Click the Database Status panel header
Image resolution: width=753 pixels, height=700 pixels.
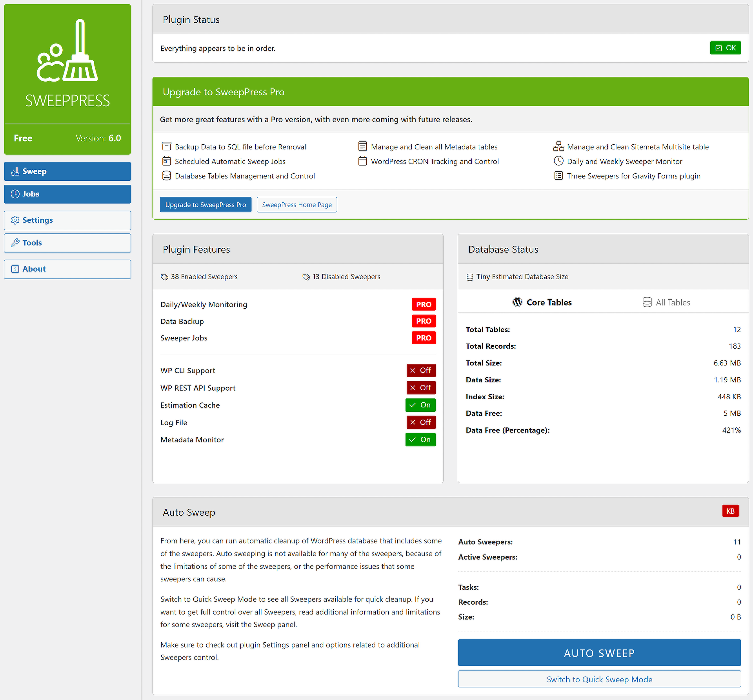point(603,249)
